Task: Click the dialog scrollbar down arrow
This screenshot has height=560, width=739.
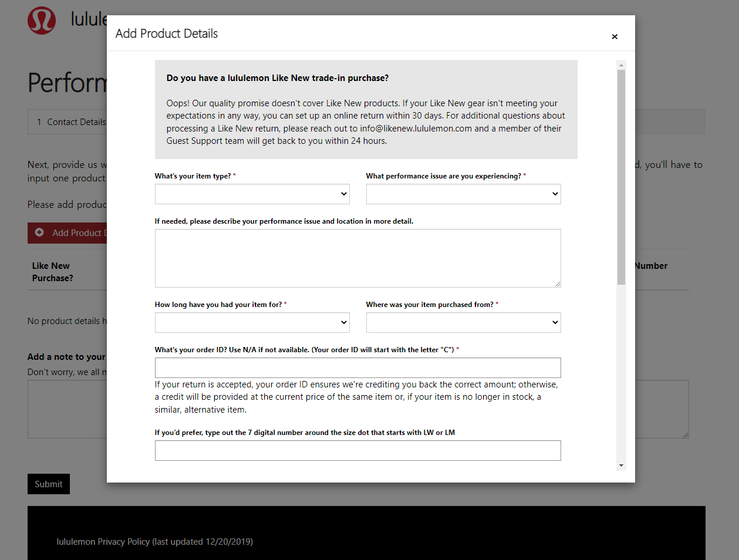Action: tap(621, 465)
